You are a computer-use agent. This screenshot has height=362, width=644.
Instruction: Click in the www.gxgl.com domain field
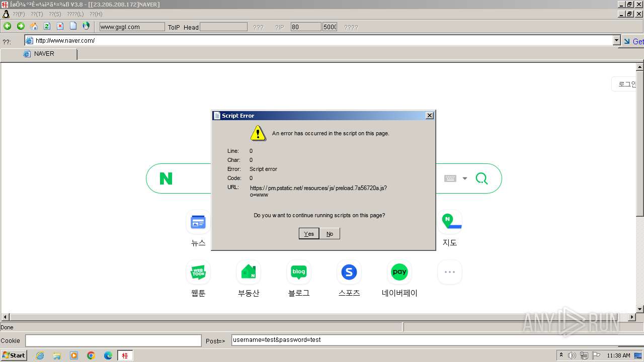click(x=132, y=27)
